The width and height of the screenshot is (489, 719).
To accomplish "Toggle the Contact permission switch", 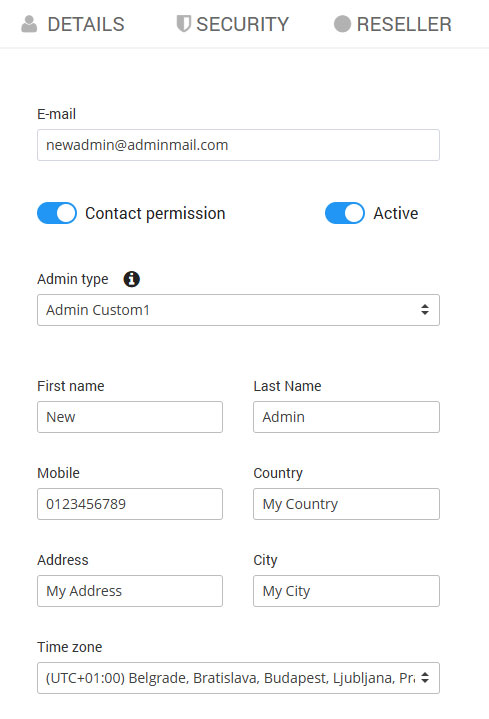I will tap(57, 213).
